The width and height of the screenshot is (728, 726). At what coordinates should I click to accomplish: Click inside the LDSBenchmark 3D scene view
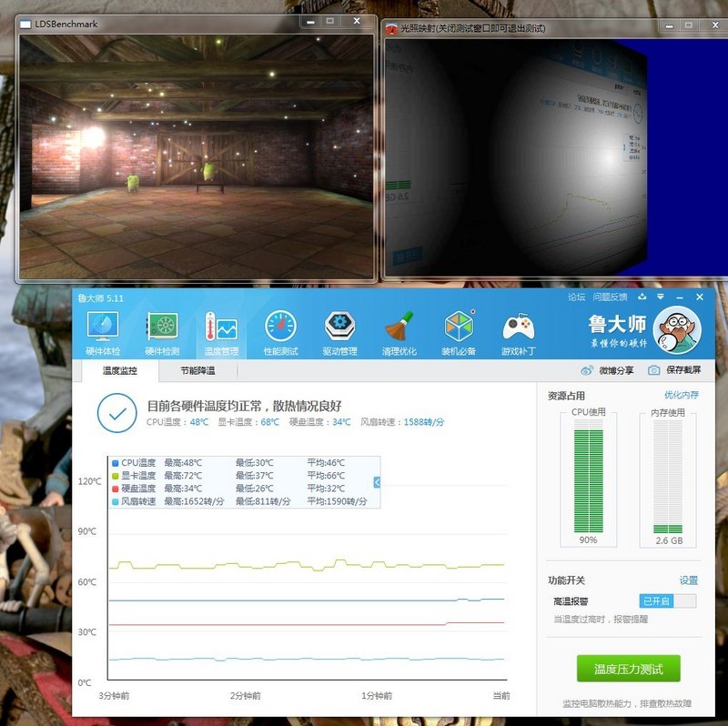(197, 156)
